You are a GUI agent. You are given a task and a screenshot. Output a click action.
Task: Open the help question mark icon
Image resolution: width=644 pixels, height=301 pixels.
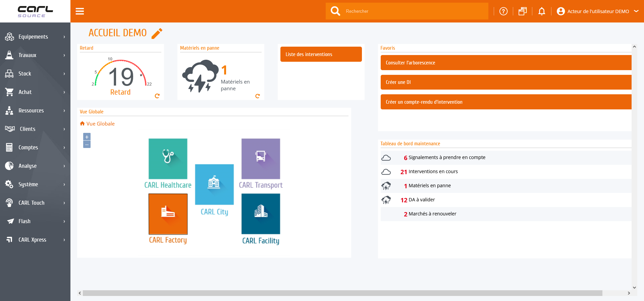pyautogui.click(x=503, y=11)
